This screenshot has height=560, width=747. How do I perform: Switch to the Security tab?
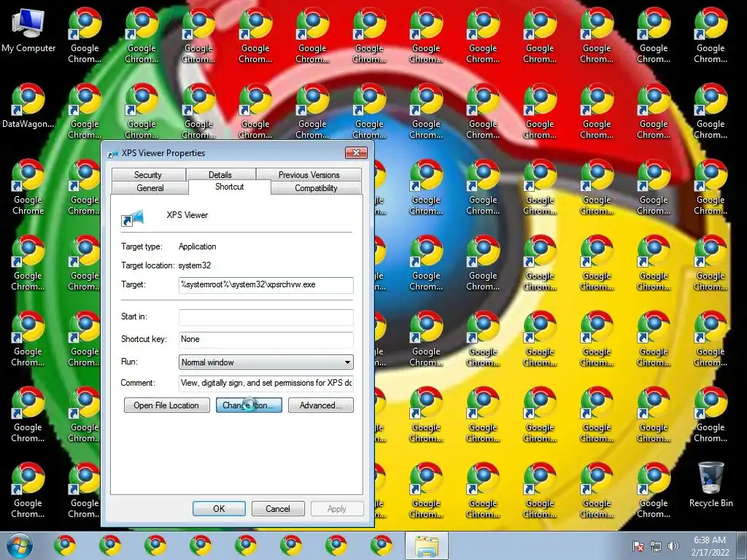point(148,175)
